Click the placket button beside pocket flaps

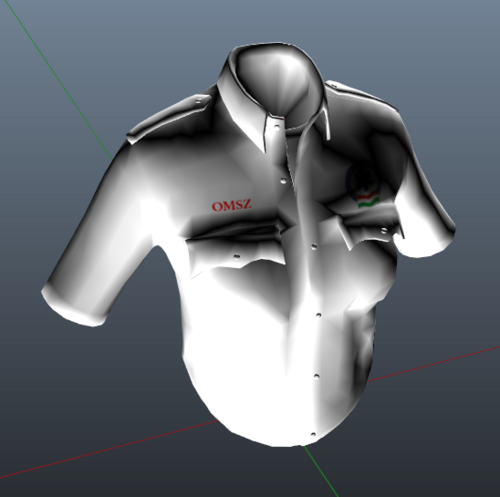pyautogui.click(x=314, y=246)
